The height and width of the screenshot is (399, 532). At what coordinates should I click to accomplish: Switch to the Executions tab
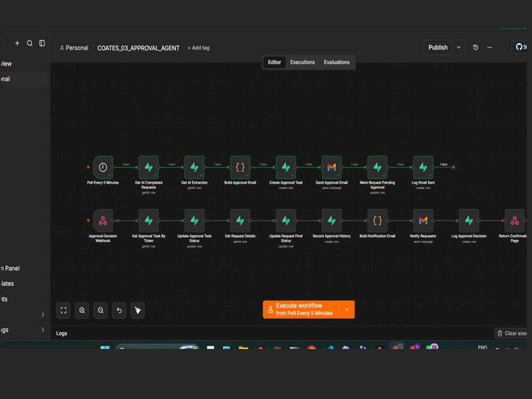pyautogui.click(x=302, y=62)
